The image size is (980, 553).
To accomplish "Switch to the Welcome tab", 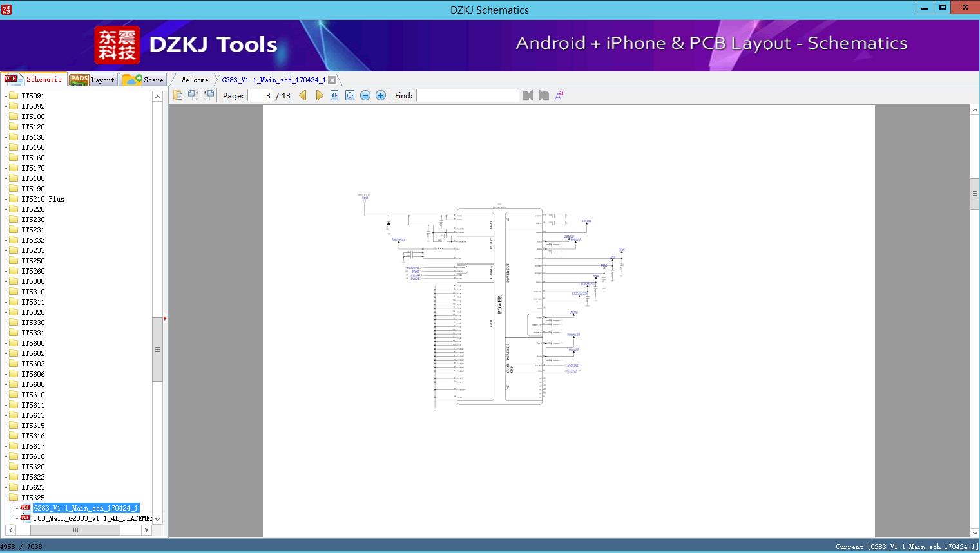I will (195, 80).
